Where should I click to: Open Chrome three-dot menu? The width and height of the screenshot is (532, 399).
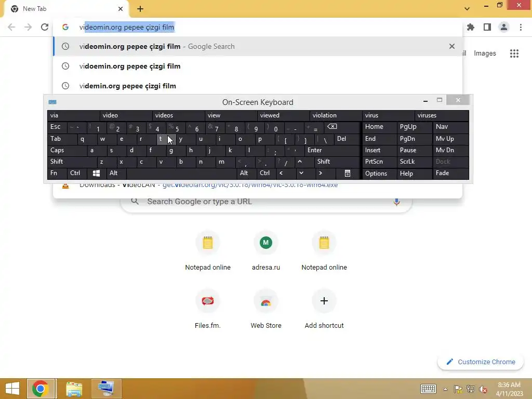tap(521, 27)
